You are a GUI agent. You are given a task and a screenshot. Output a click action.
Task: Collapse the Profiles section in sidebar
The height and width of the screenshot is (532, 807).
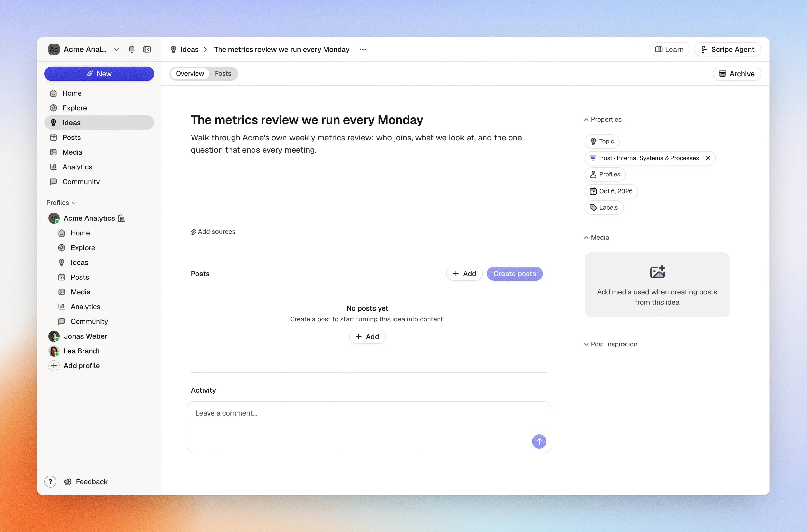[x=62, y=203]
